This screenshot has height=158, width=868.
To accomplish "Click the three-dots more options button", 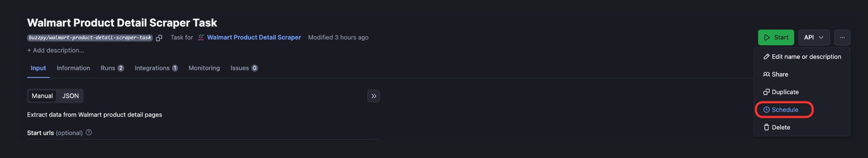I will pos(842,37).
